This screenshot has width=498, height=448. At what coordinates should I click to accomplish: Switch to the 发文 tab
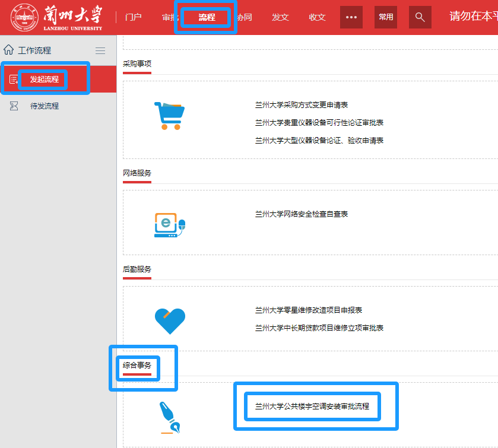(x=280, y=17)
